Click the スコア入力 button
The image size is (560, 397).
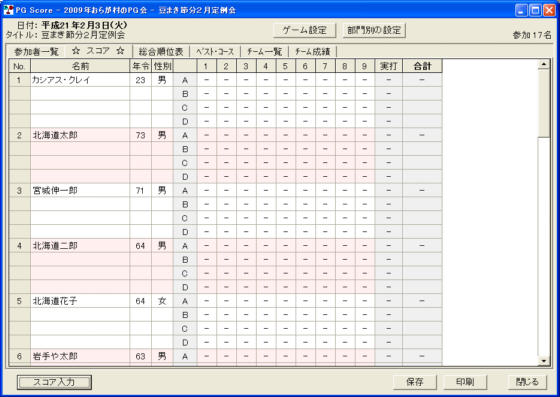coord(54,382)
